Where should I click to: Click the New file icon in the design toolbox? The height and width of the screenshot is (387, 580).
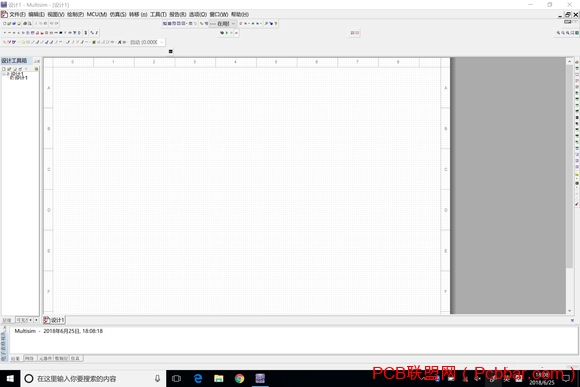pos(4,69)
